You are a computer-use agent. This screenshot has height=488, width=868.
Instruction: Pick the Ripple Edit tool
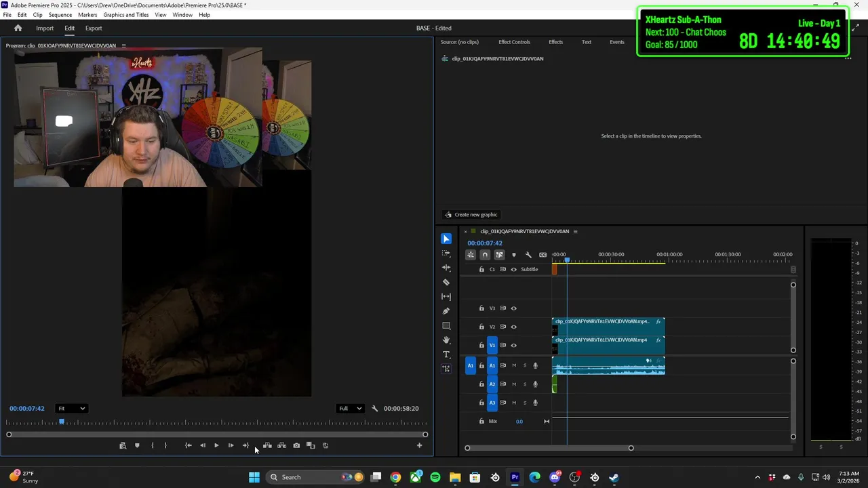coord(446,268)
